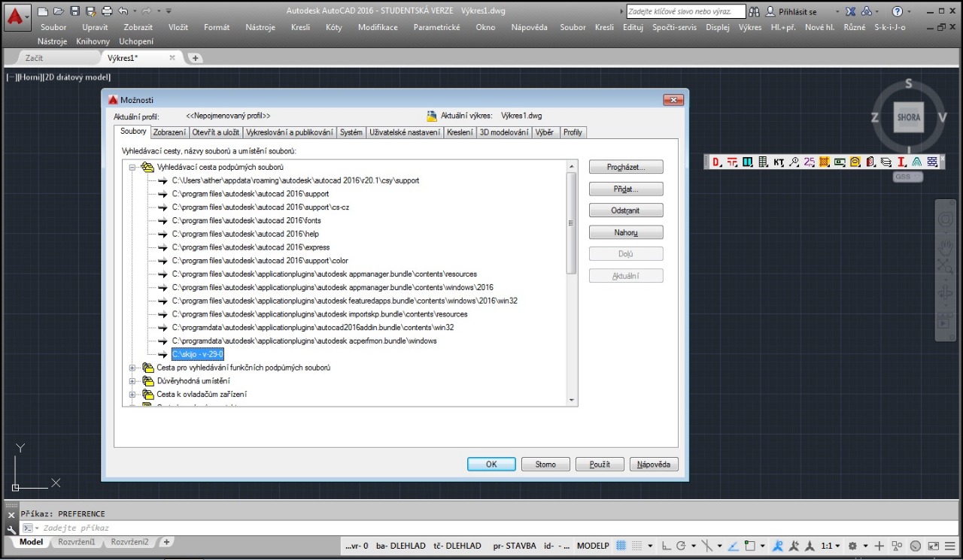
Task: Click the SHORA face of the ViewCube
Action: click(909, 117)
